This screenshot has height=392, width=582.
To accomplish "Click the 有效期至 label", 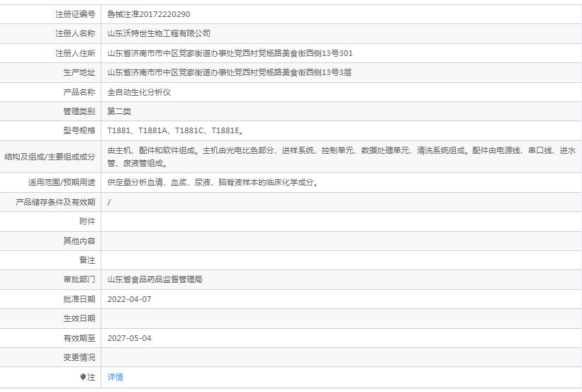I will click(x=79, y=338).
